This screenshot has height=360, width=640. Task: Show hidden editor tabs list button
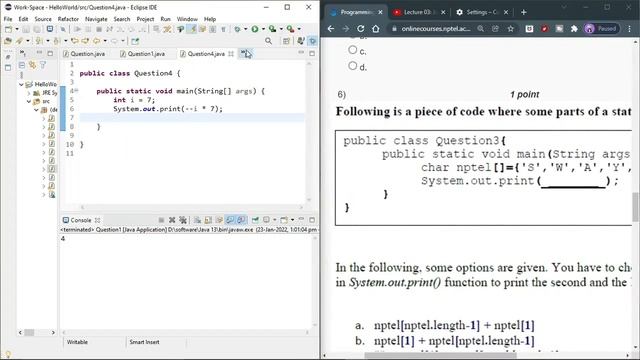[x=246, y=53]
